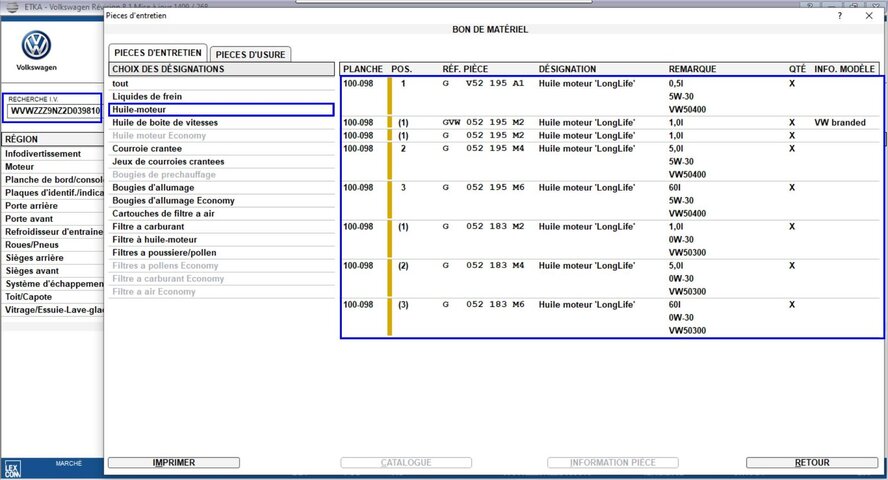Click the RECHERCHE I.V. VIN input field
This screenshot has height=480, width=888.
coord(53,110)
